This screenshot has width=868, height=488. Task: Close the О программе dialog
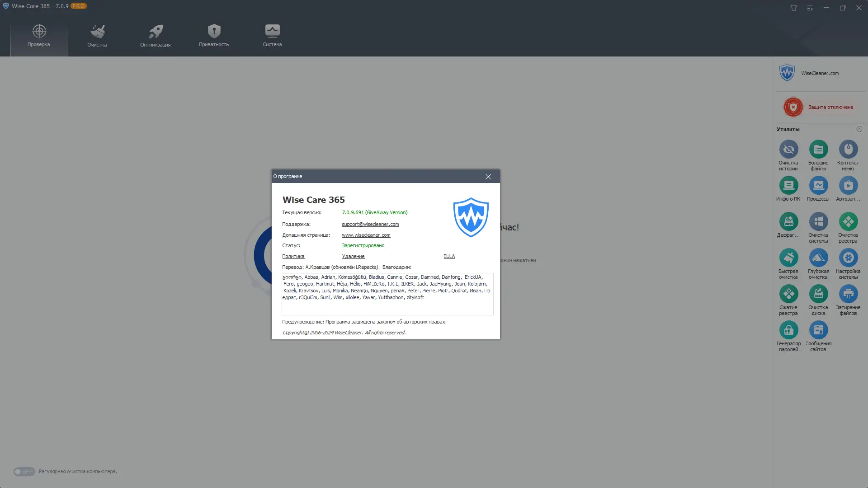[488, 177]
